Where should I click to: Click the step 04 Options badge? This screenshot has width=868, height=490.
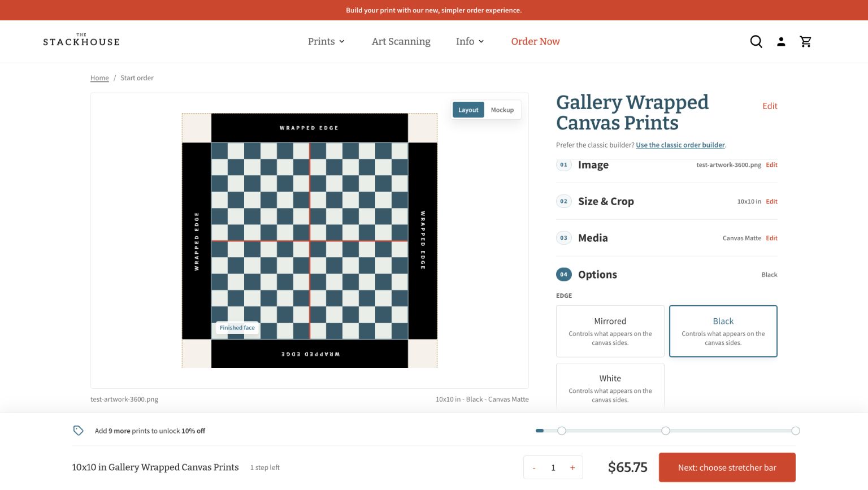click(x=563, y=275)
